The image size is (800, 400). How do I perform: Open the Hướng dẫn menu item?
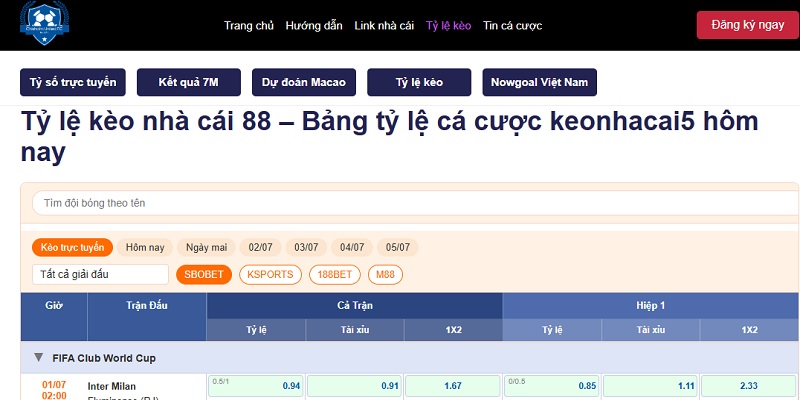coord(314,26)
